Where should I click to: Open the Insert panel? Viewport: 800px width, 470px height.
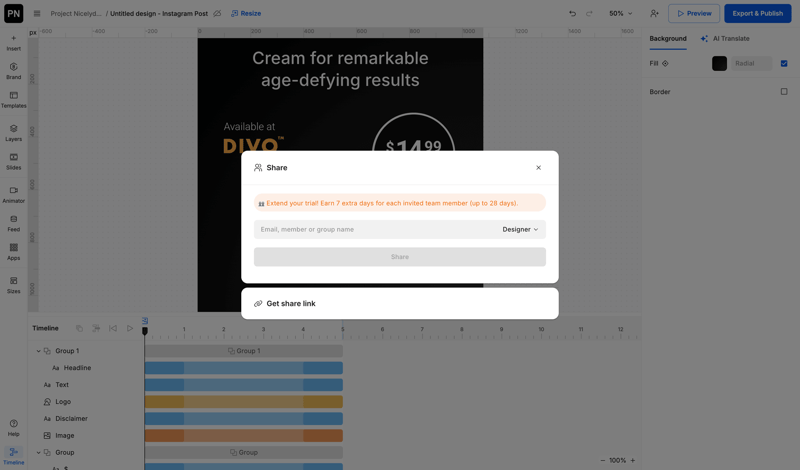coord(13,43)
